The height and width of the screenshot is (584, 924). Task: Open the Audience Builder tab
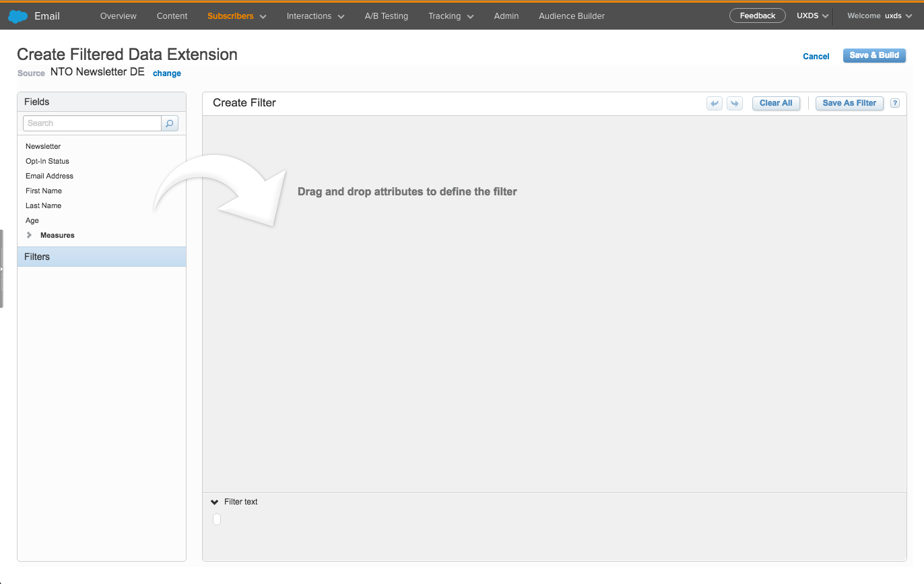point(572,16)
